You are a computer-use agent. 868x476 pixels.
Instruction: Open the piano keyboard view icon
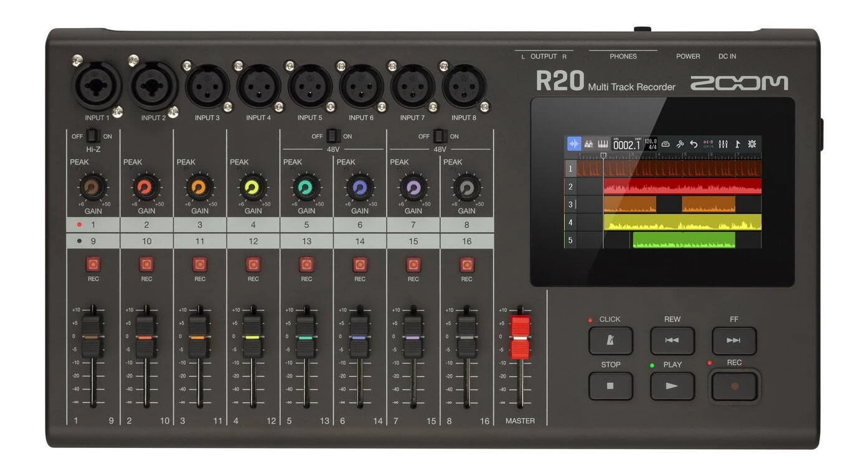(x=603, y=144)
